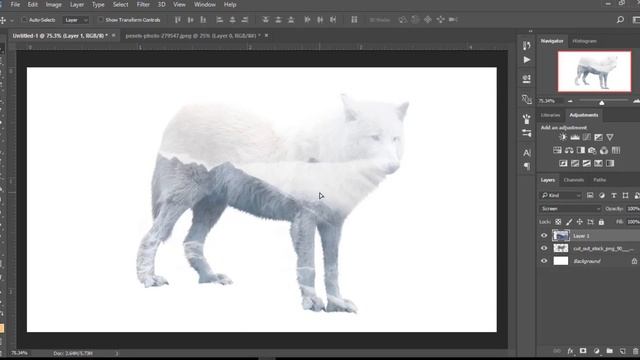Toggle lock transparent pixels
This screenshot has width=640, height=360.
click(558, 222)
